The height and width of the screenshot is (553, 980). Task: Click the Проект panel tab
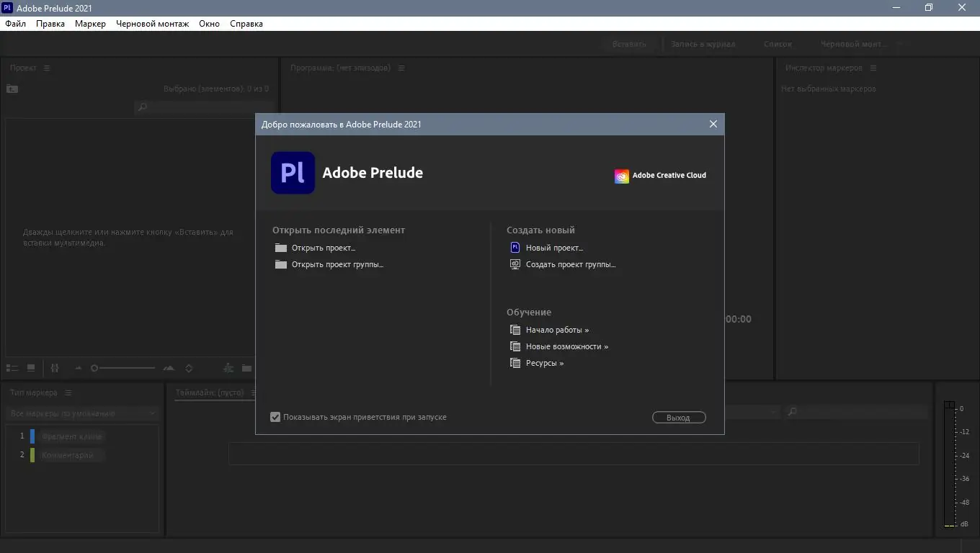click(23, 68)
